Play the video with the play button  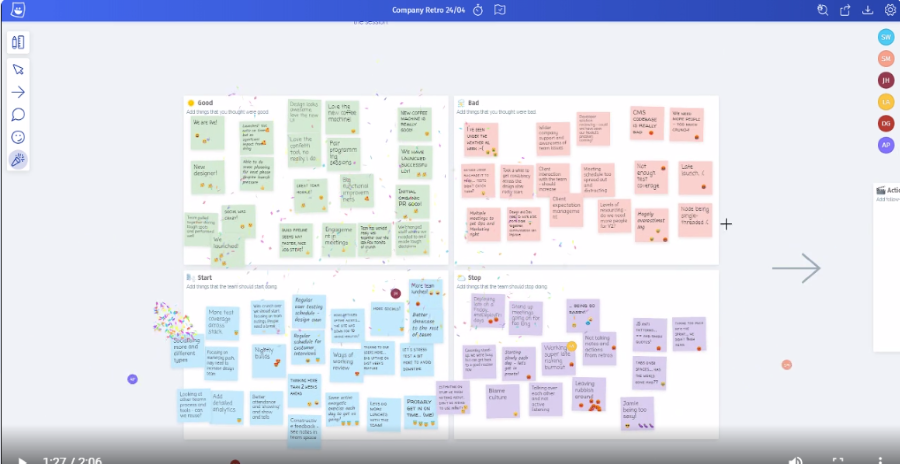pyautogui.click(x=22, y=461)
